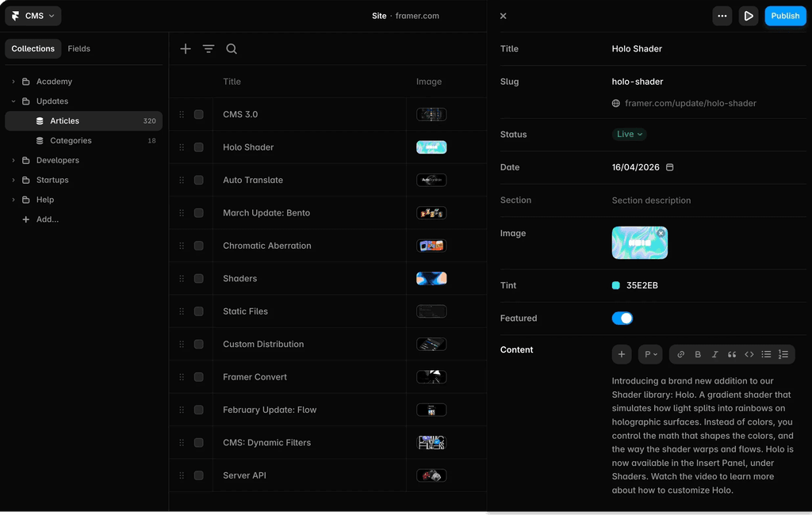Expand the Developers folder chevron
The width and height of the screenshot is (812, 515).
[13, 161]
